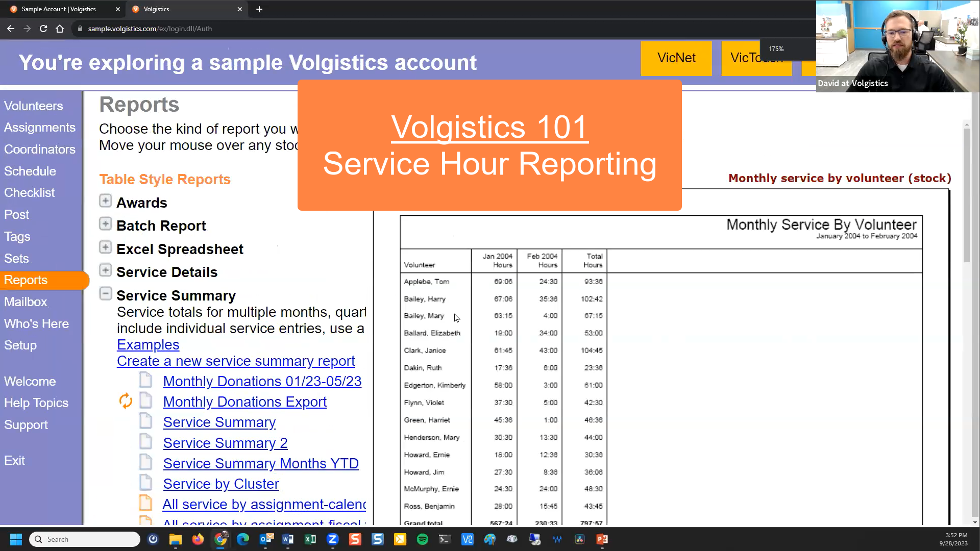Click the refresh icon beside Monthly Donations Export
Screen dimensions: 980x551
(126, 401)
